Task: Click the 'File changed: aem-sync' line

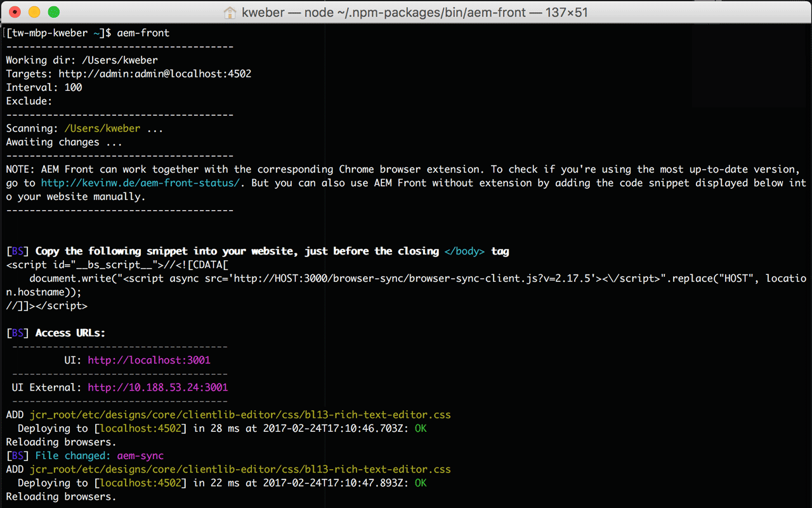Action: (x=84, y=455)
